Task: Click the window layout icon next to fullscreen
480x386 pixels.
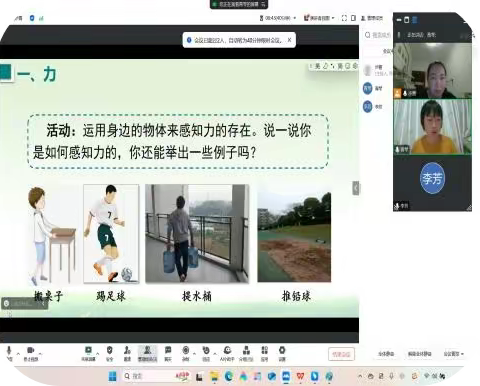Action: pos(353,18)
